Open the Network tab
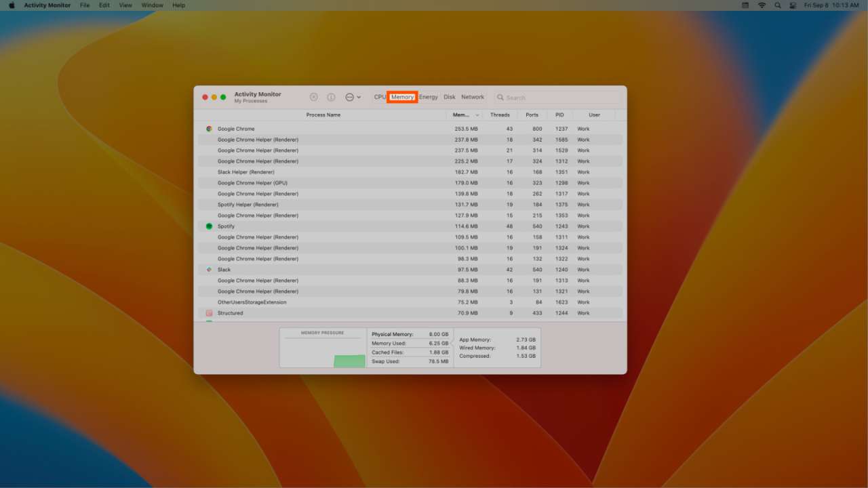Screen dimensions: 868x488 [473, 97]
